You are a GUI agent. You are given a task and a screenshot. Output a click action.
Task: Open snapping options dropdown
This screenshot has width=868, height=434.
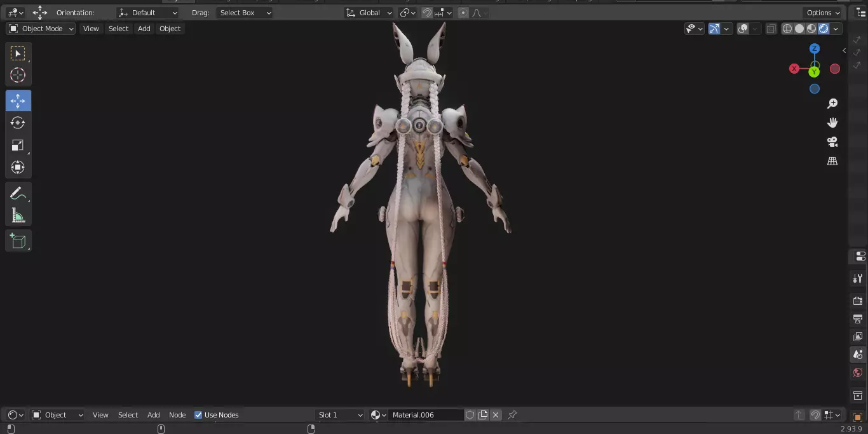444,13
